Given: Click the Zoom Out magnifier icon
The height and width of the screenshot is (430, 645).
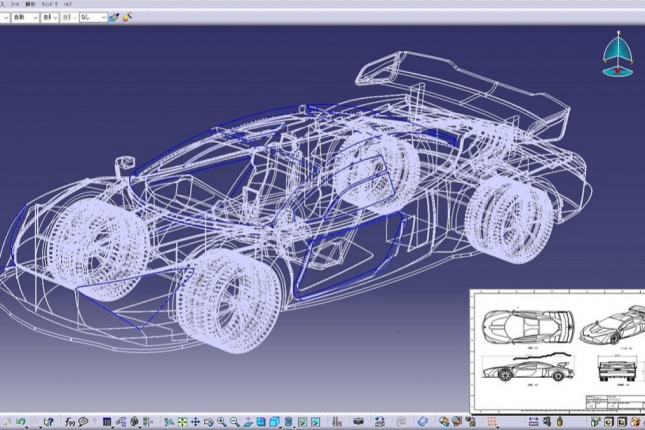Looking at the screenshot, I should pyautogui.click(x=234, y=422).
